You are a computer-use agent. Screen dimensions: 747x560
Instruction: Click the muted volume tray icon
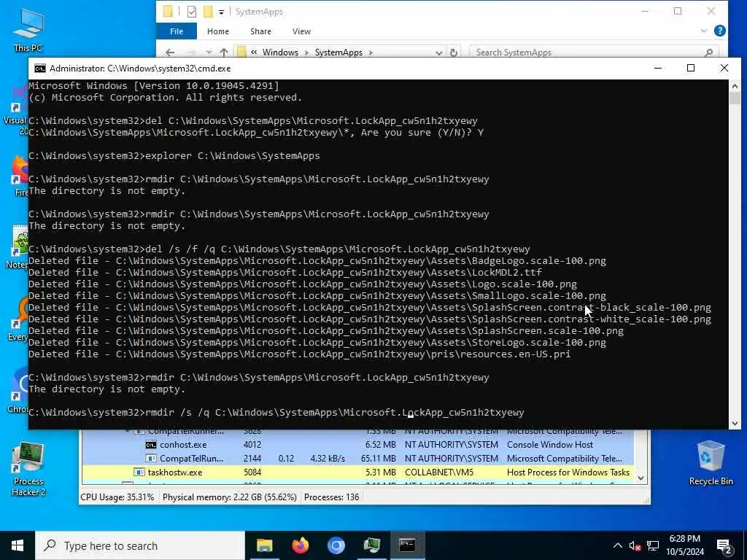click(x=635, y=545)
